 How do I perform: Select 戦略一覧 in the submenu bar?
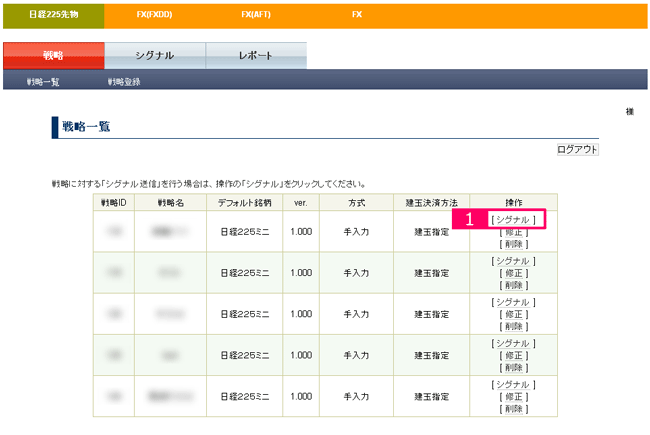coord(43,81)
